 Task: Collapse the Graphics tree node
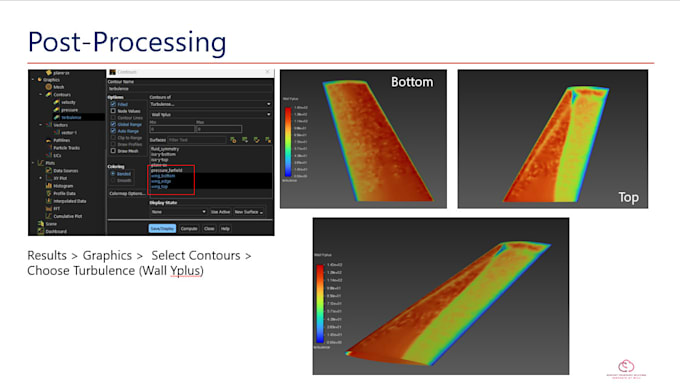tap(33, 79)
